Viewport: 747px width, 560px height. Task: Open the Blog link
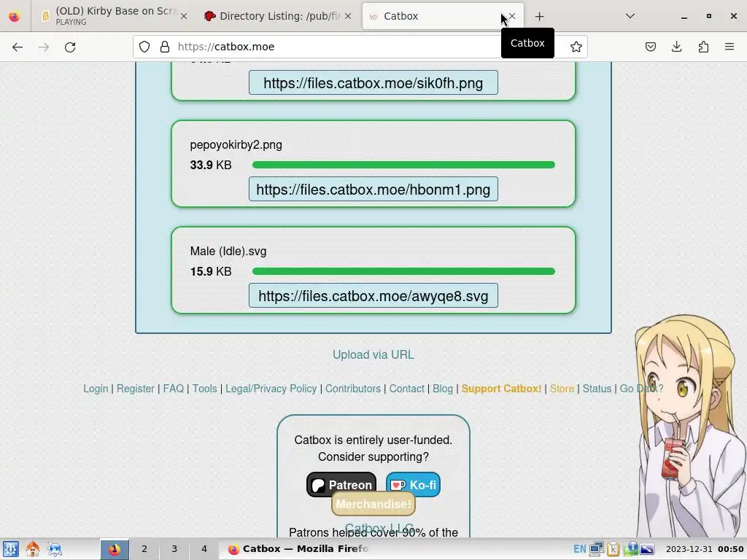[443, 389]
